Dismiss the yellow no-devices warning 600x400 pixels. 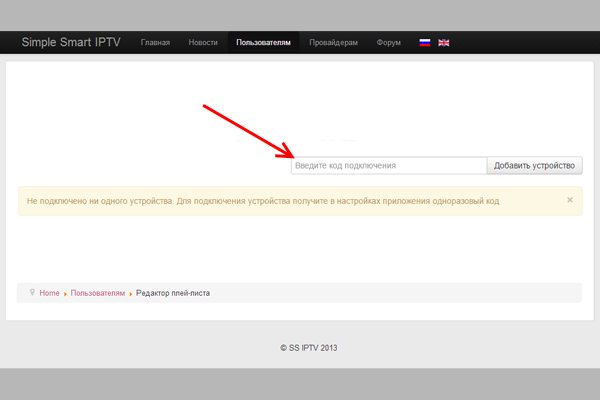(570, 200)
